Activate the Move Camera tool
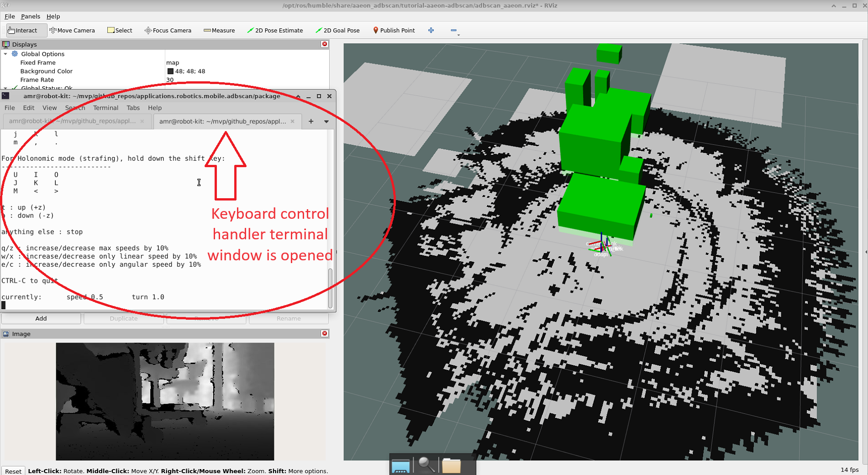Viewport: 868px width, 475px height. 72,31
